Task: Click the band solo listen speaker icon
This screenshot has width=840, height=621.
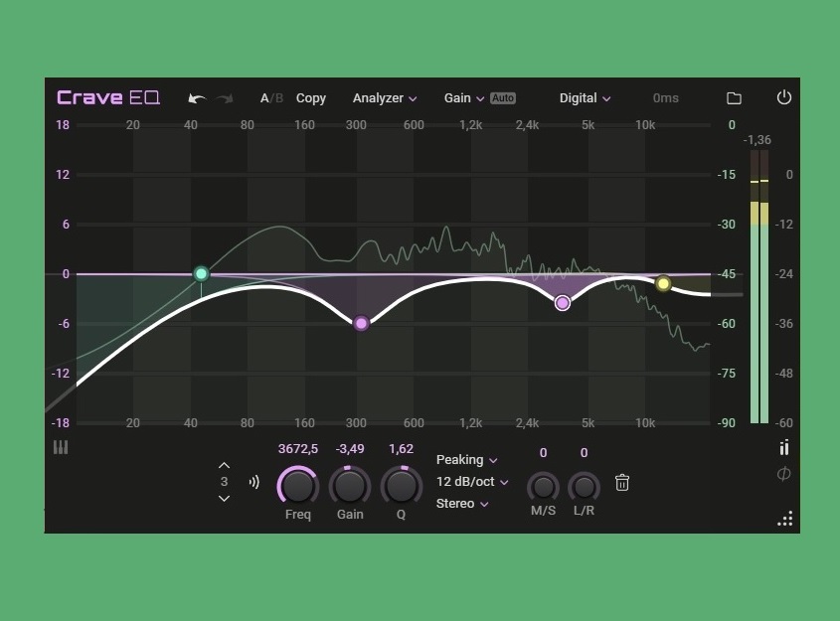Action: (x=253, y=482)
